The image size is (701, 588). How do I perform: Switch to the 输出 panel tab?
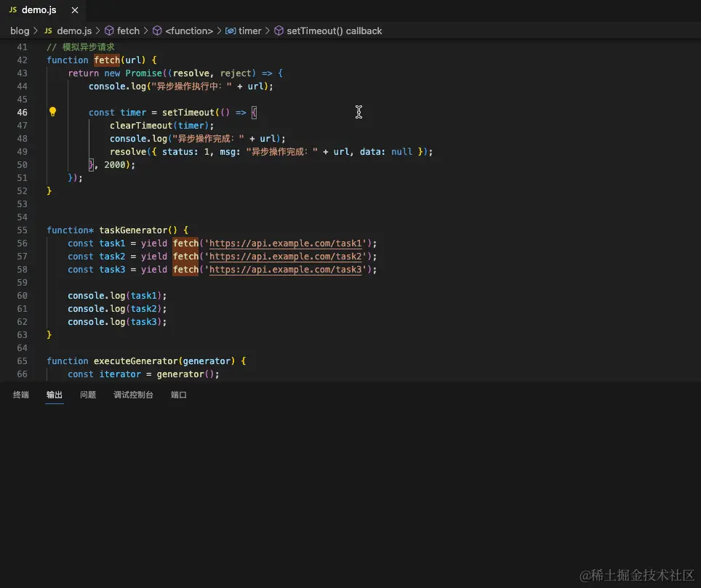coord(55,395)
